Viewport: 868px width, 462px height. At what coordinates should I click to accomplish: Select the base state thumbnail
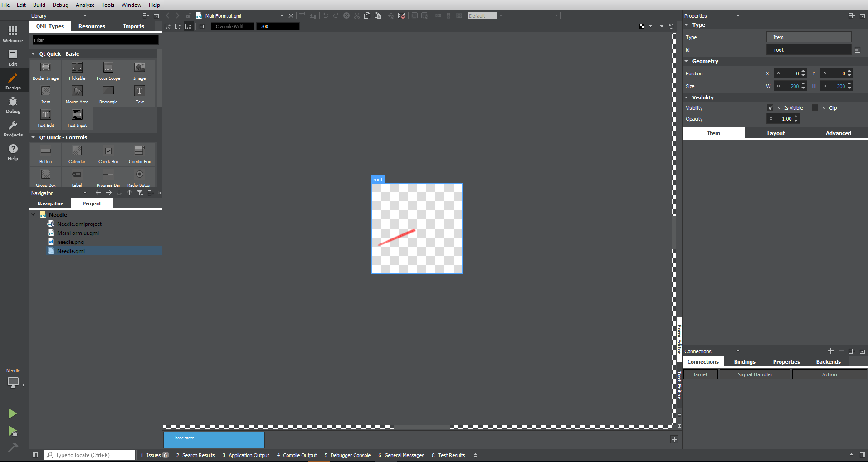[x=214, y=440]
